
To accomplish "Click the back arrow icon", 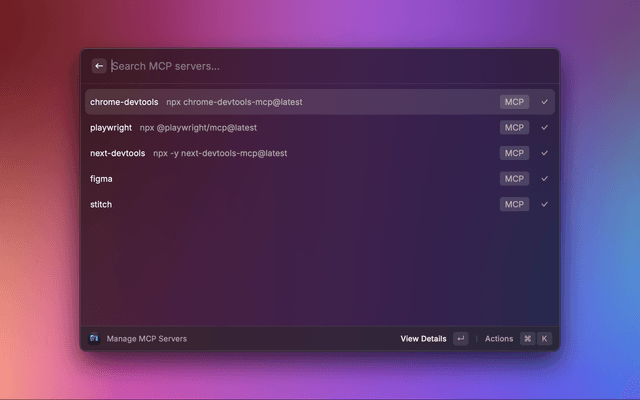I will pyautogui.click(x=99, y=66).
